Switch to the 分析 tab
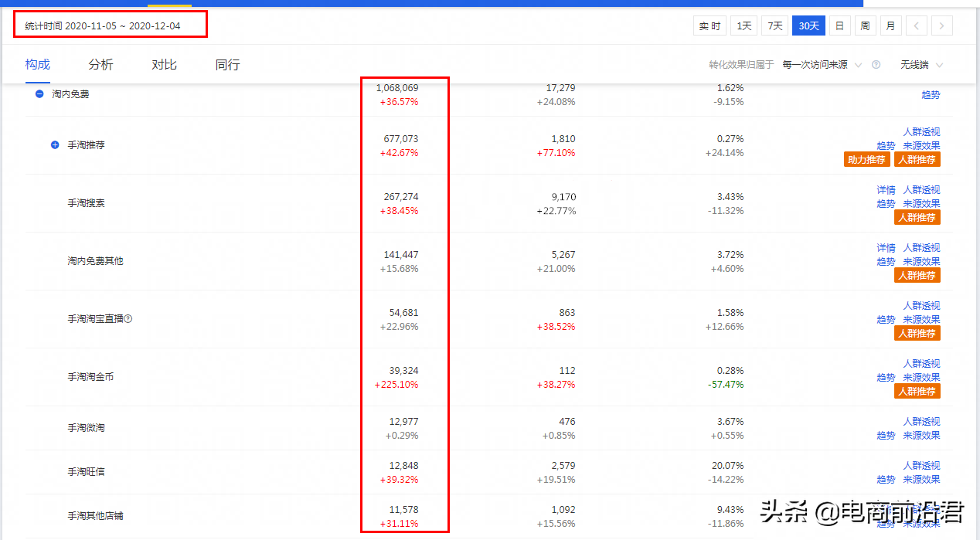This screenshot has width=980, height=540. [x=100, y=64]
